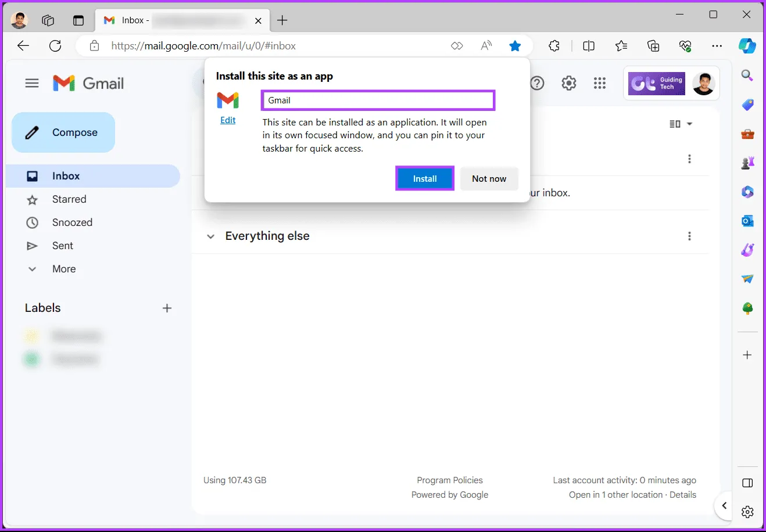766x532 pixels.
Task: Open browser Extensions puzzle icon
Action: [x=554, y=46]
